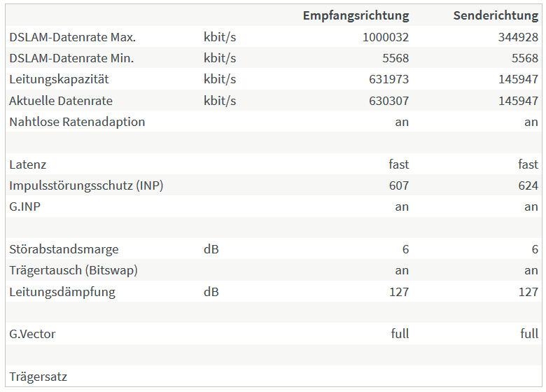
Task: Click the Leitungskapazität row label
Action: tap(59, 79)
